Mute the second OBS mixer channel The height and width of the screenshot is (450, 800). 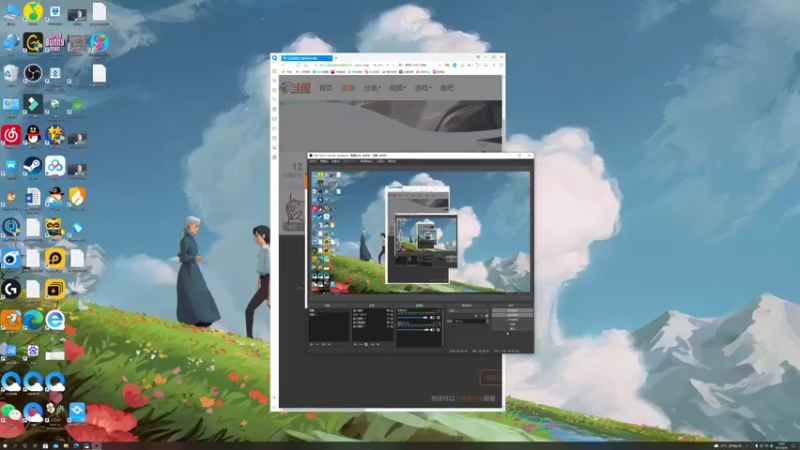tap(432, 330)
